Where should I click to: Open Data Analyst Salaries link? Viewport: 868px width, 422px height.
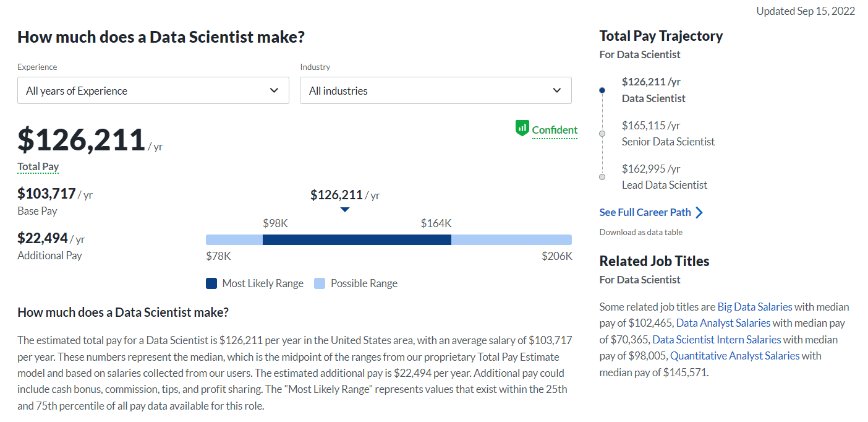point(723,322)
